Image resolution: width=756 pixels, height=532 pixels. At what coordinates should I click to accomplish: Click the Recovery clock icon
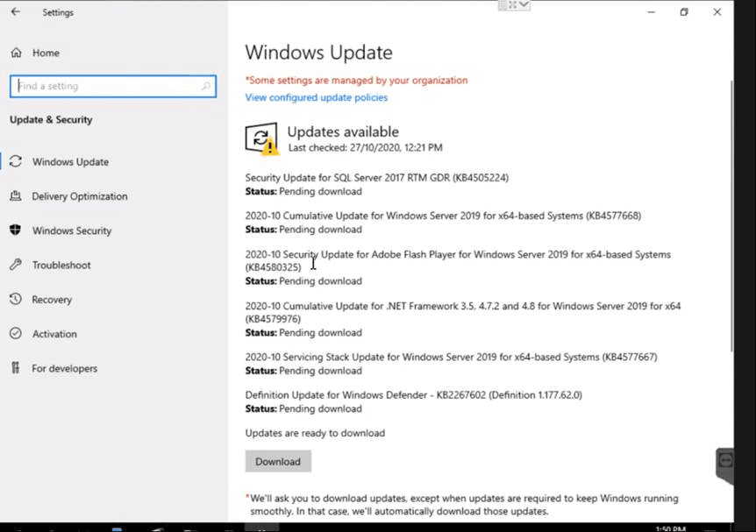tap(16, 299)
